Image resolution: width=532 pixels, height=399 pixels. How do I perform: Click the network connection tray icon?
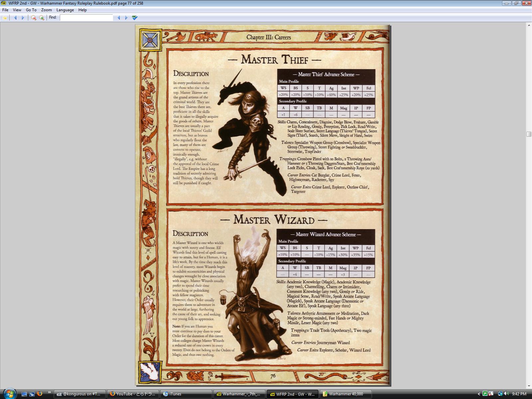point(500,394)
